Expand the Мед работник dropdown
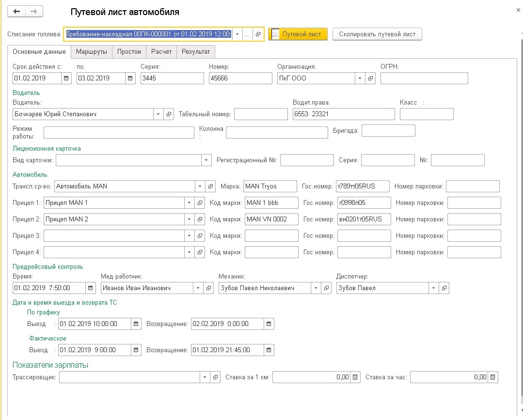This screenshot has width=523, height=420. [x=198, y=288]
